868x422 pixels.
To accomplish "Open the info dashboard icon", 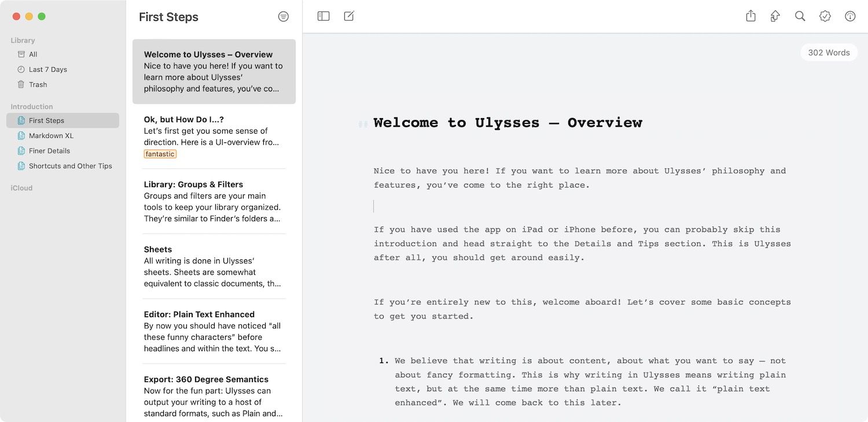I will pyautogui.click(x=850, y=16).
